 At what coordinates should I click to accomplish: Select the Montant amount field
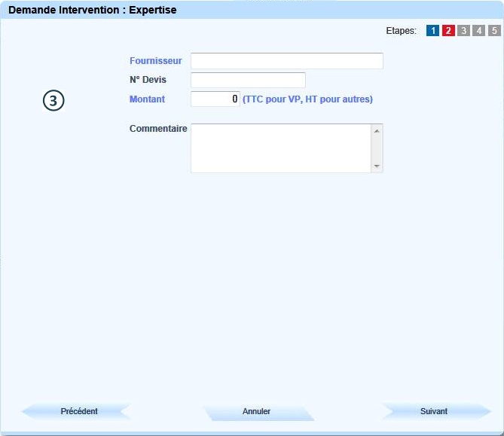pyautogui.click(x=215, y=99)
